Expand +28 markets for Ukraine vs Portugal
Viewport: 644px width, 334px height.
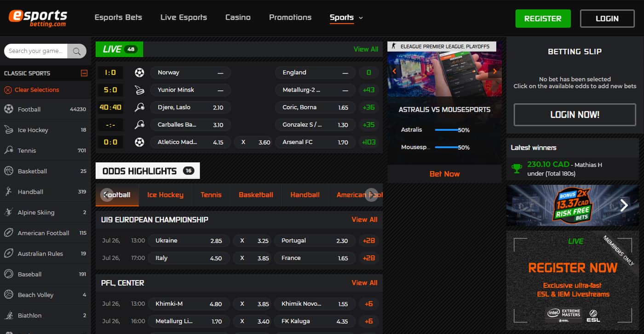369,240
